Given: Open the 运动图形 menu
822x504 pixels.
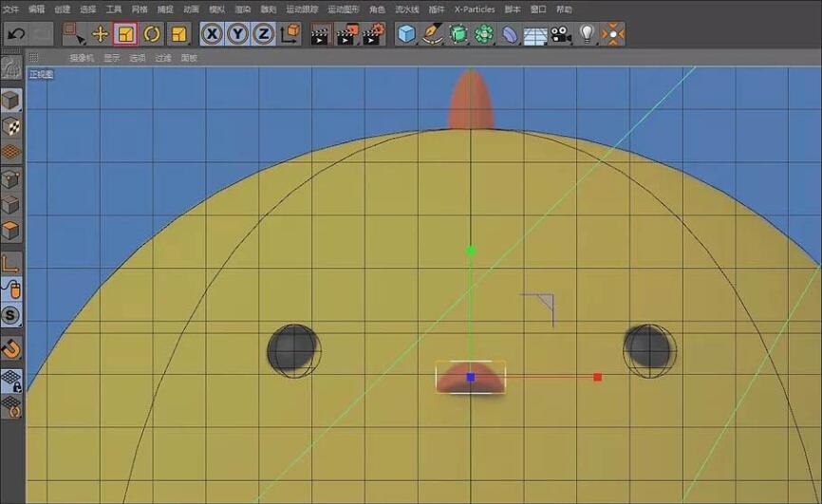Looking at the screenshot, I should (x=344, y=9).
